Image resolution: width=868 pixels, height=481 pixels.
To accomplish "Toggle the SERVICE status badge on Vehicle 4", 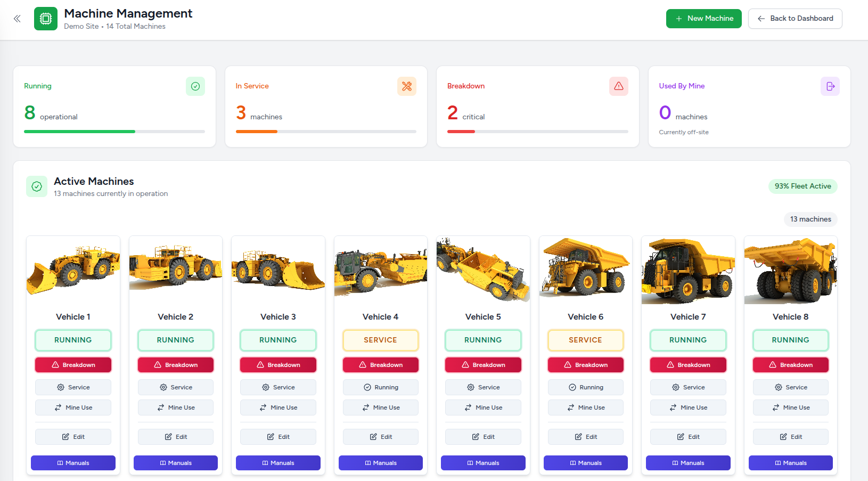I will click(x=380, y=340).
